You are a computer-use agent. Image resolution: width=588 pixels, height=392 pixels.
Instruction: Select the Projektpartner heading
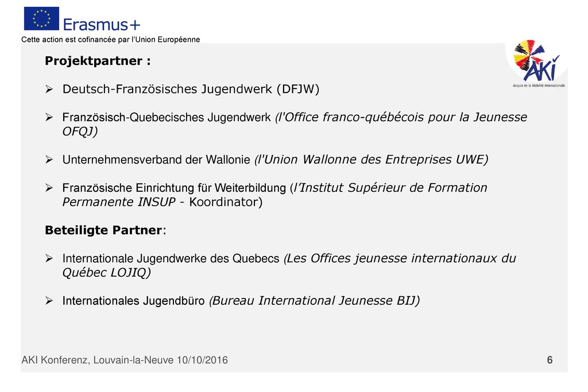(98, 61)
